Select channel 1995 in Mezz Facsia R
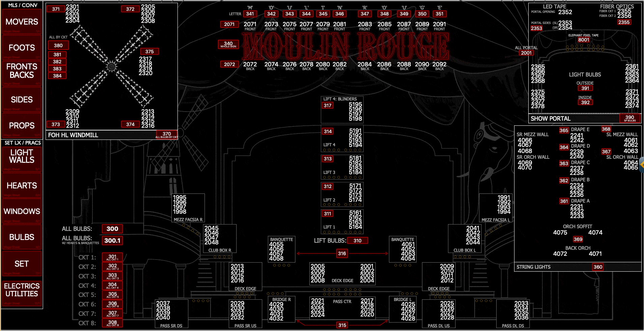The image size is (644, 331). (x=179, y=198)
